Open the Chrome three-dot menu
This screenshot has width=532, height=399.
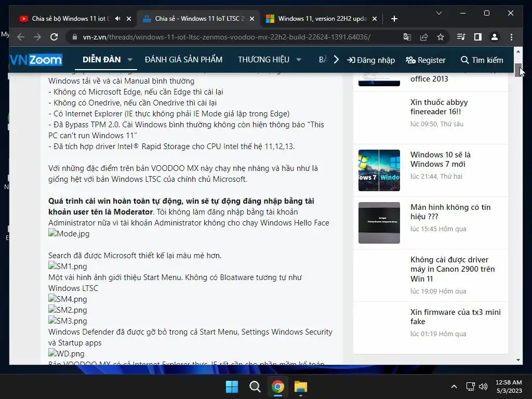click(x=511, y=37)
